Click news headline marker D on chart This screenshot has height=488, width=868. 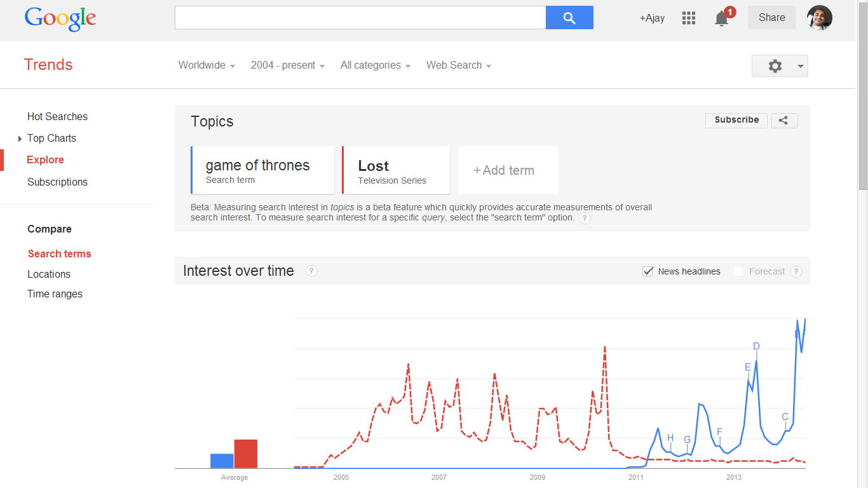coord(756,346)
